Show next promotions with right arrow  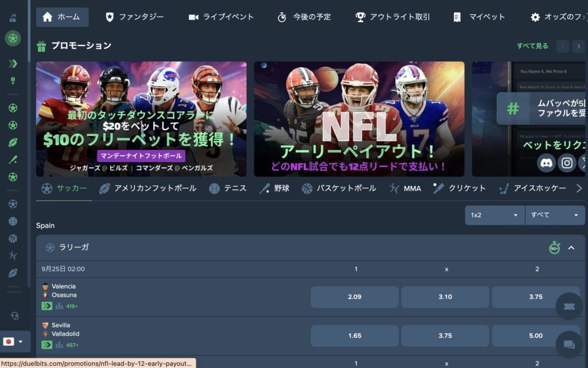579,46
